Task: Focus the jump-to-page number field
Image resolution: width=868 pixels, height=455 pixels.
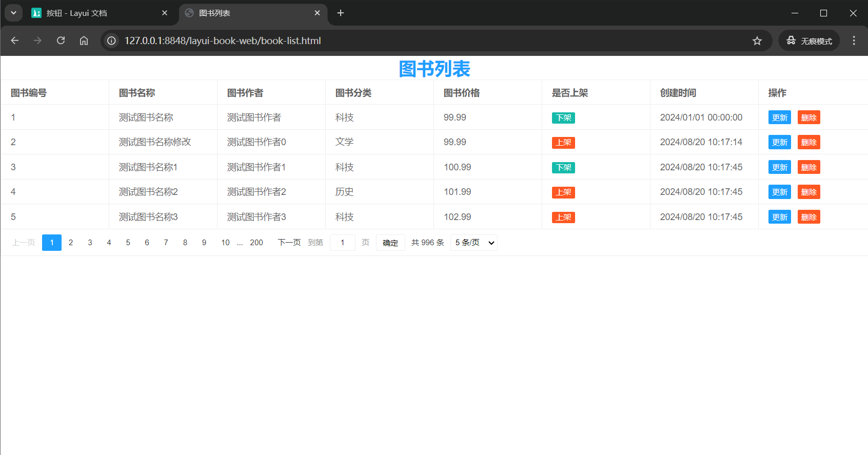Action: coord(343,243)
